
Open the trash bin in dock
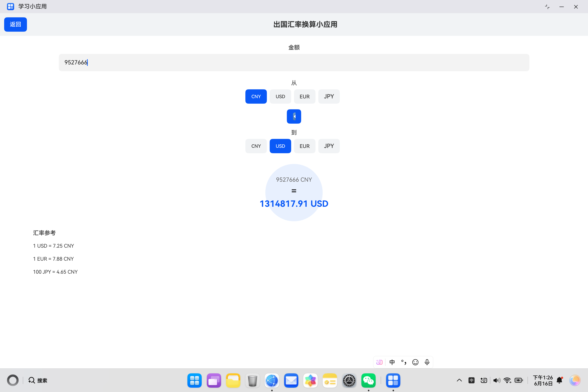pos(253,380)
